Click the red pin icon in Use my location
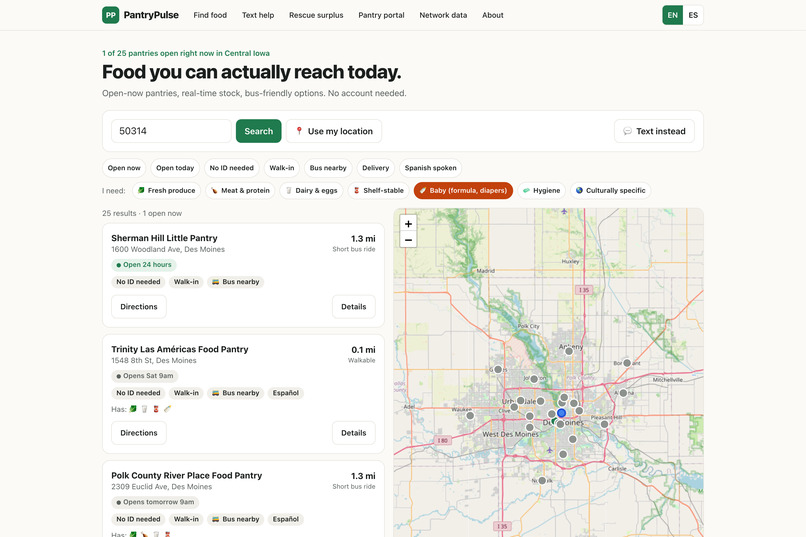 [x=299, y=131]
